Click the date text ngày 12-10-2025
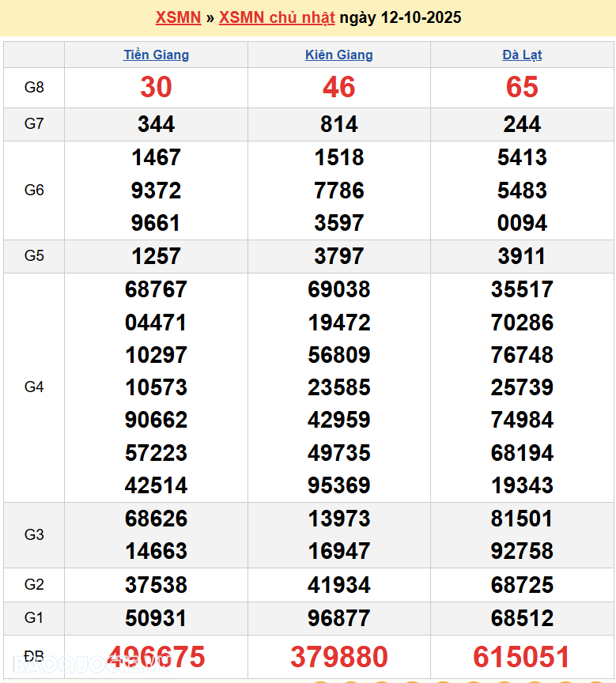Screen dimensions: 616x683 400,17
